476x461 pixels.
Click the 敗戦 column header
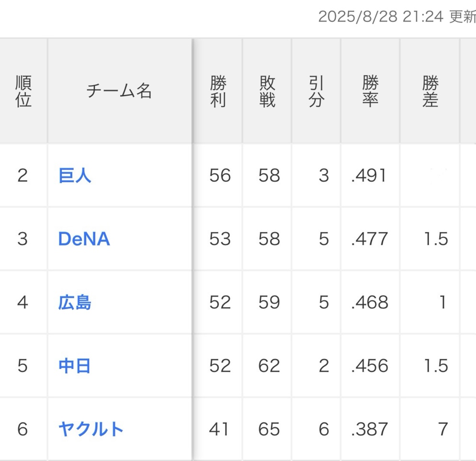[x=267, y=91]
